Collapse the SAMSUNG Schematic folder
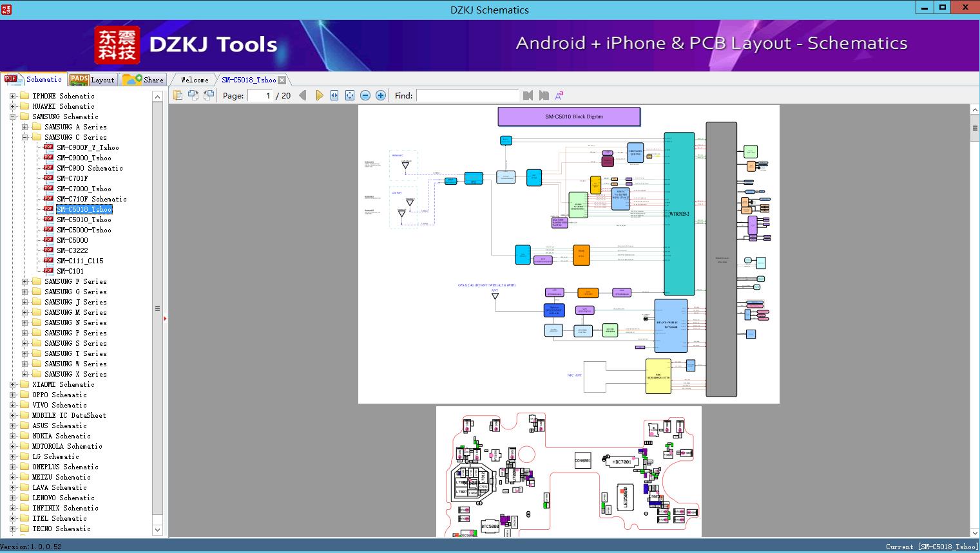Image resolution: width=980 pixels, height=553 pixels. [12, 117]
